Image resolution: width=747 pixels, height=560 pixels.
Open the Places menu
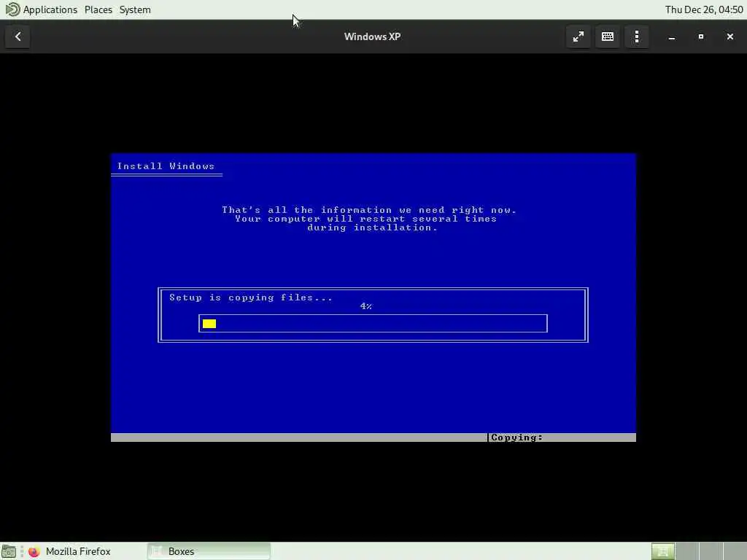point(98,9)
